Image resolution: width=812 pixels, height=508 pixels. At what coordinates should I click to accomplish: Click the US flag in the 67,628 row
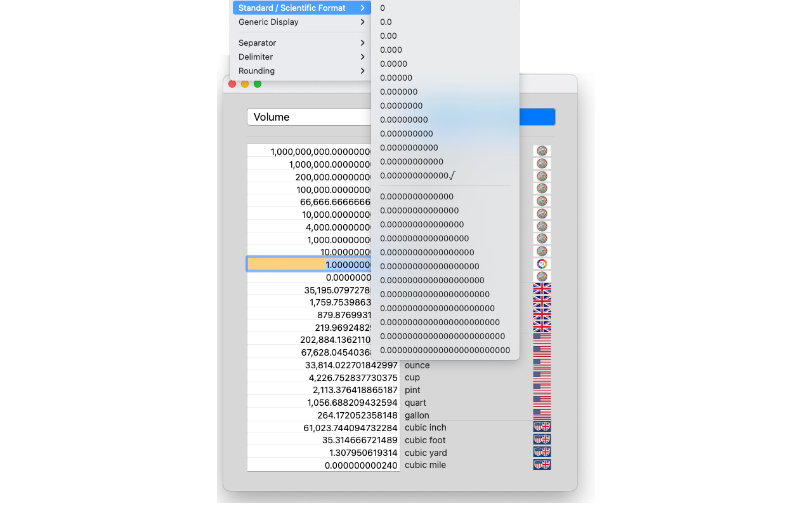click(x=542, y=352)
